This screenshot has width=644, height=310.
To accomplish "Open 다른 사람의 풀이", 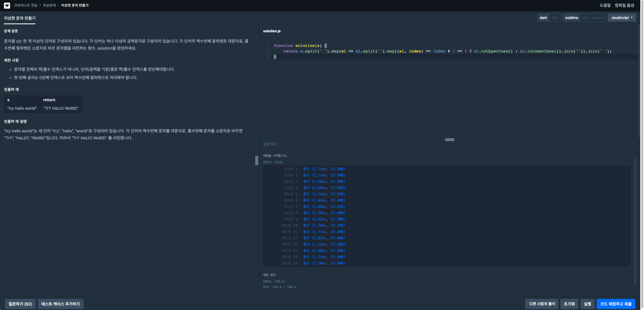I will point(542,304).
